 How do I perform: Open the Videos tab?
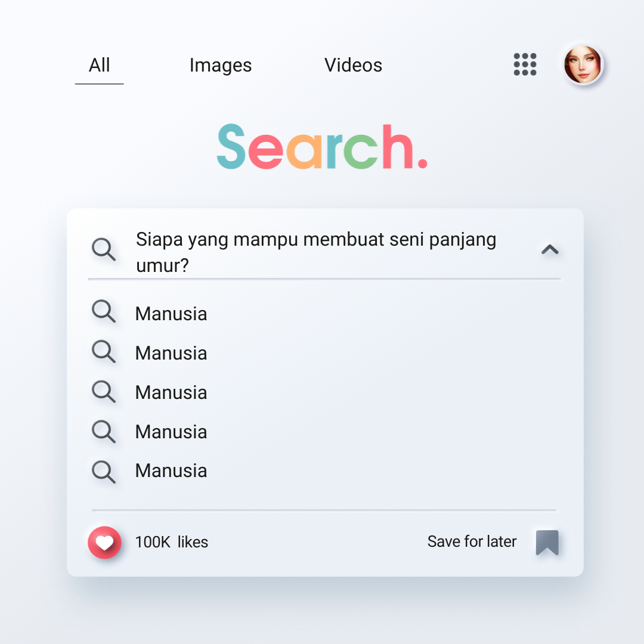pyautogui.click(x=353, y=66)
